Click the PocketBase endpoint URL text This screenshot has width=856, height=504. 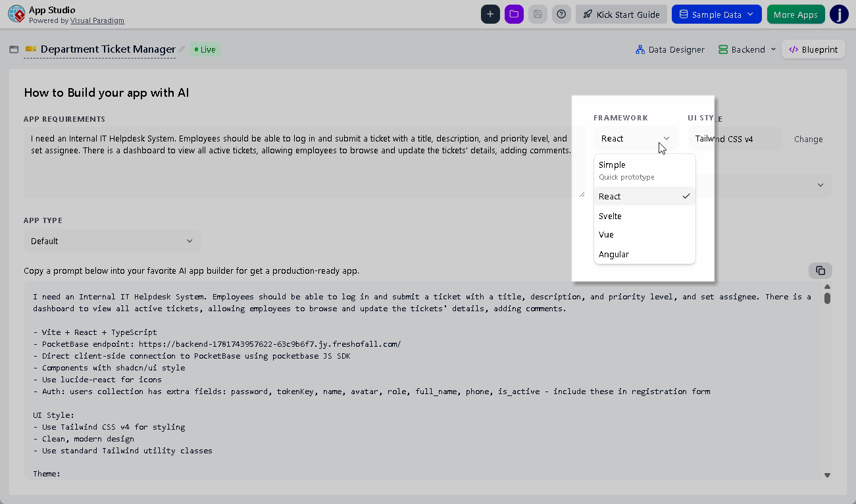click(270, 344)
